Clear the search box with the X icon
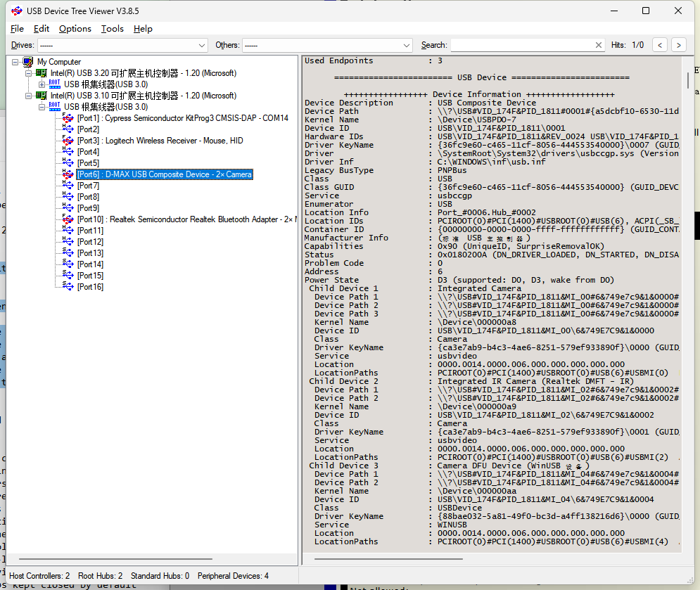Screen dimensions: 700x590 599,45
